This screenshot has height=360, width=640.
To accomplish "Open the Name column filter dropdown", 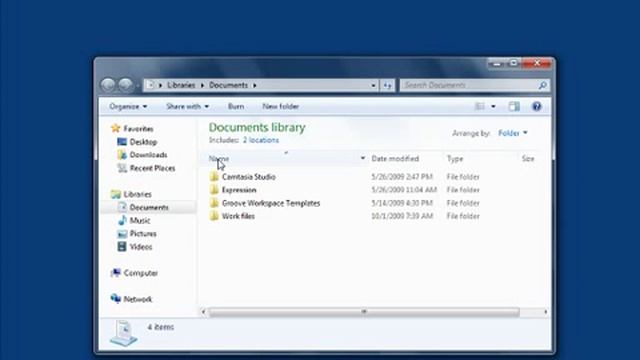I will 362,158.
